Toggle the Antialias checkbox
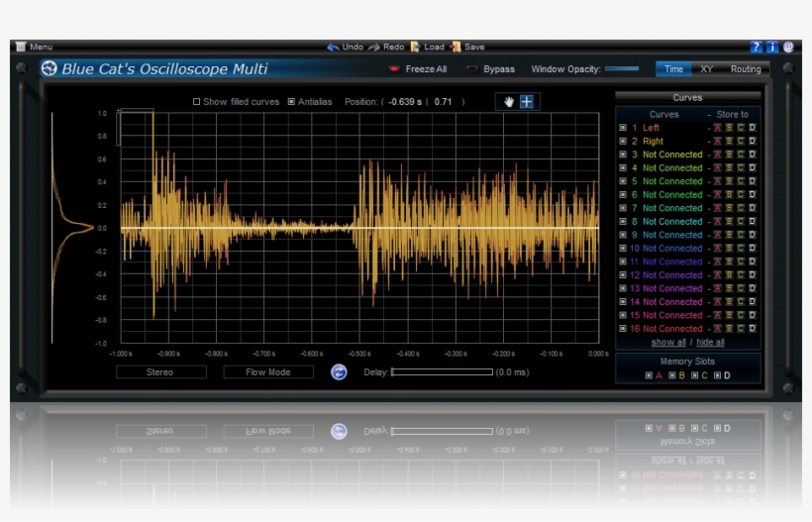This screenshot has width=812, height=522. [291, 102]
